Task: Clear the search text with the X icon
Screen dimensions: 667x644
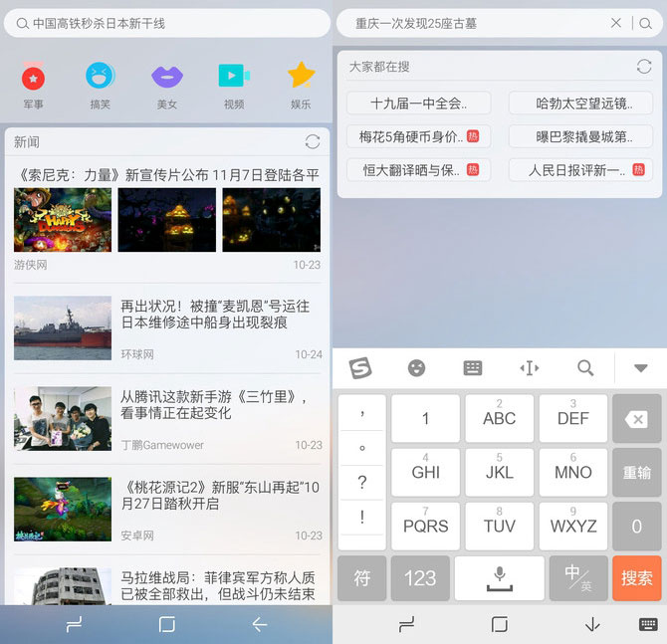Action: [616, 23]
